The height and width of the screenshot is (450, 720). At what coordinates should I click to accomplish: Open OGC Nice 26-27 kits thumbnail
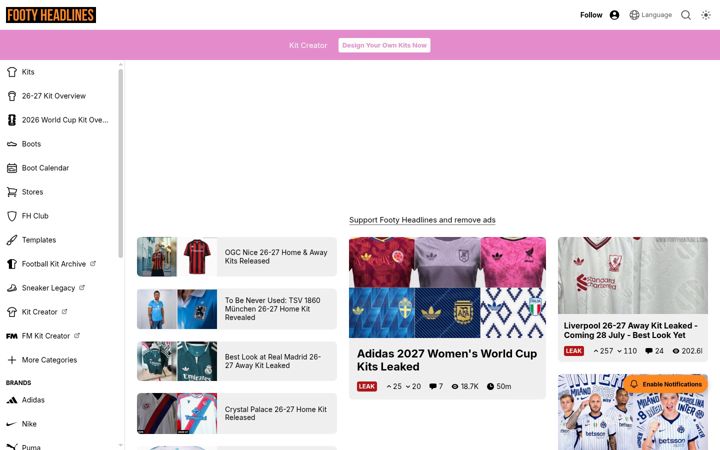click(177, 257)
